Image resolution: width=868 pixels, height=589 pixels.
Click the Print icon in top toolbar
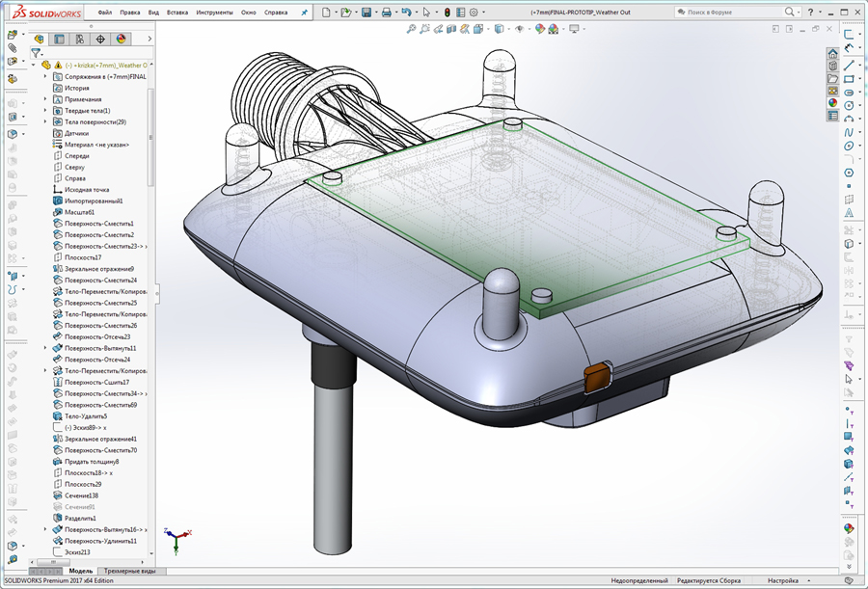(x=386, y=13)
